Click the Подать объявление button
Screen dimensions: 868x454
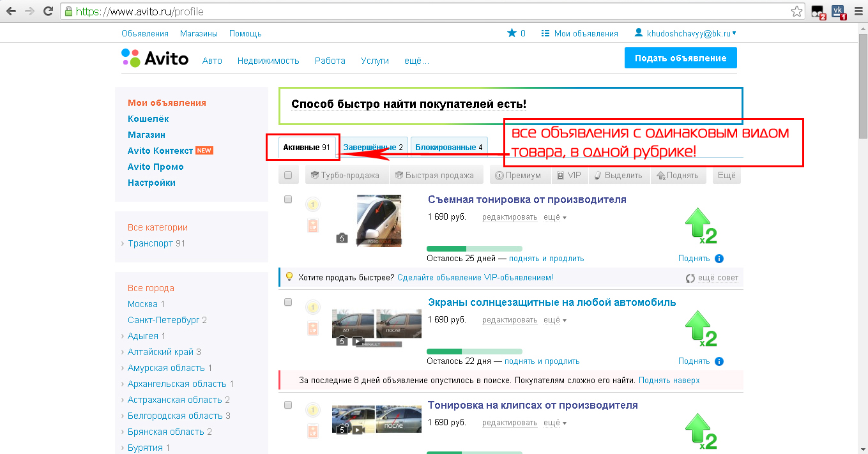click(680, 58)
